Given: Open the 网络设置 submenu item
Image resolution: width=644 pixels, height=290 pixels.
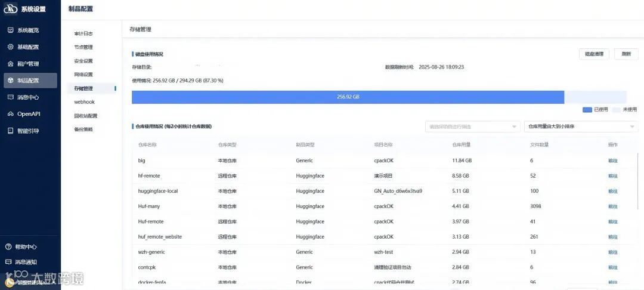Looking at the screenshot, I should tap(83, 75).
